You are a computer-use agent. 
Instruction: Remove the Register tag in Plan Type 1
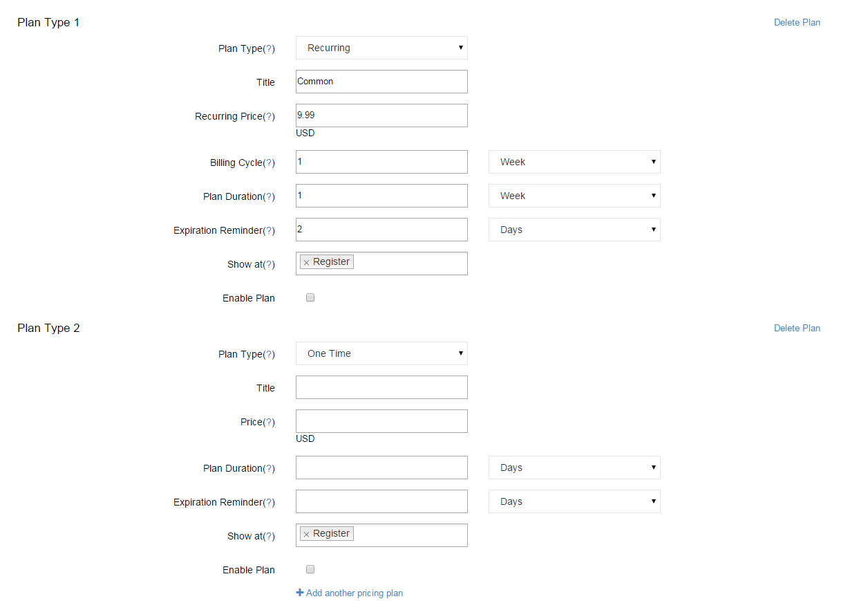tap(306, 263)
